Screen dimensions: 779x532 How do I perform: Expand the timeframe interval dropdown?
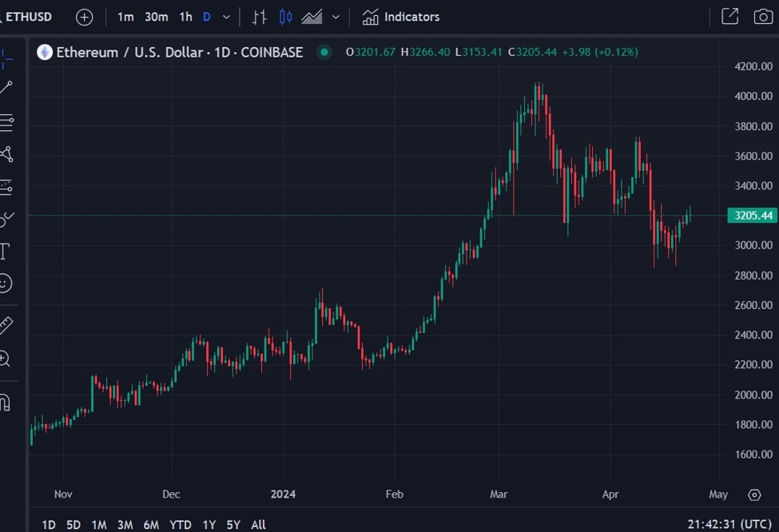click(225, 16)
